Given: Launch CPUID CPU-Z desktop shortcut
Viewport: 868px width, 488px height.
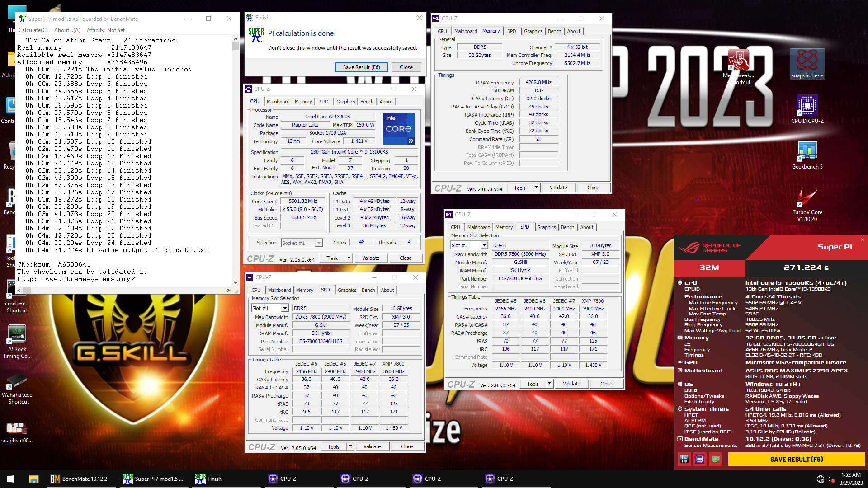Looking at the screenshot, I should [x=807, y=109].
